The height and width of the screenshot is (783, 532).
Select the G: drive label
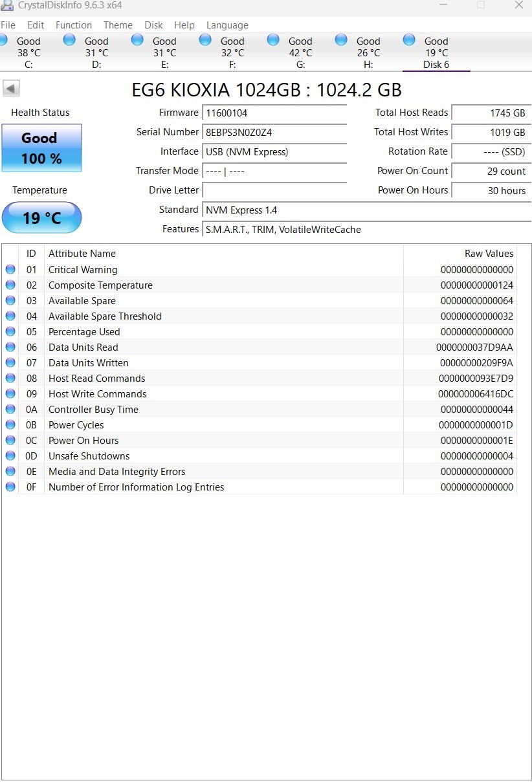(300, 64)
